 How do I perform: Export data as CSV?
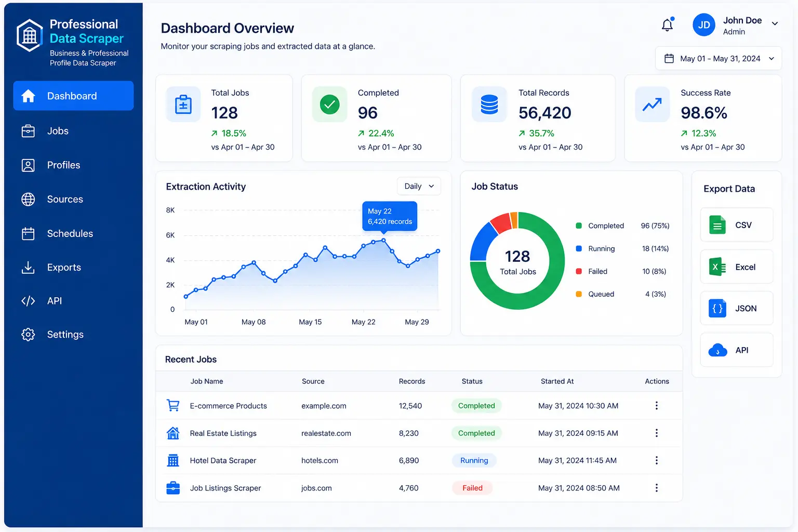click(x=737, y=225)
